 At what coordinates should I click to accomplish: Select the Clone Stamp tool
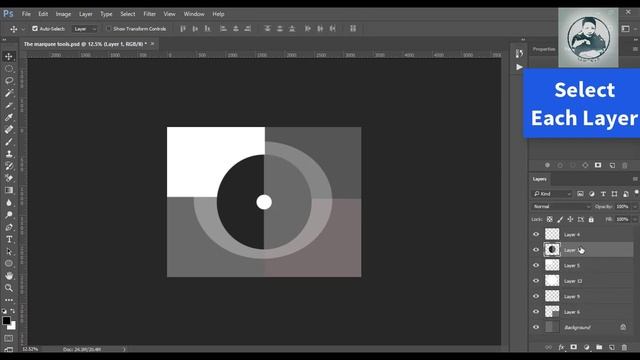9,154
